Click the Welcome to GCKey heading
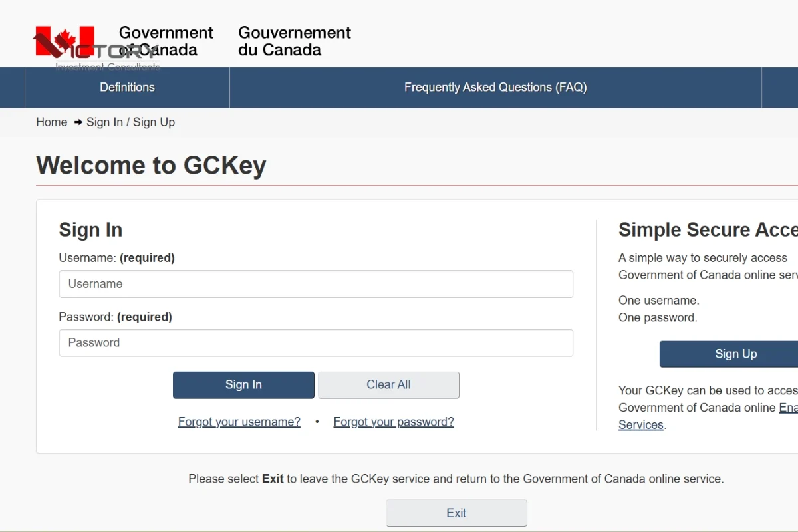The height and width of the screenshot is (532, 798). click(151, 166)
